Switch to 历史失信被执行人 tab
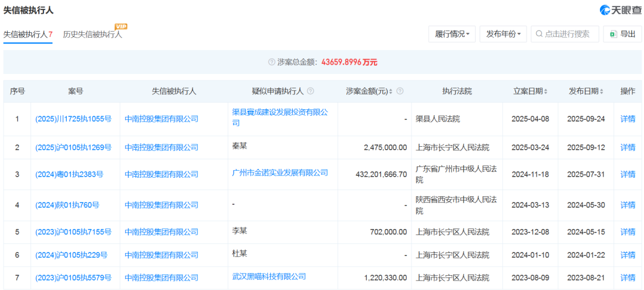Viewport: 644px width, 290px height. tap(92, 35)
